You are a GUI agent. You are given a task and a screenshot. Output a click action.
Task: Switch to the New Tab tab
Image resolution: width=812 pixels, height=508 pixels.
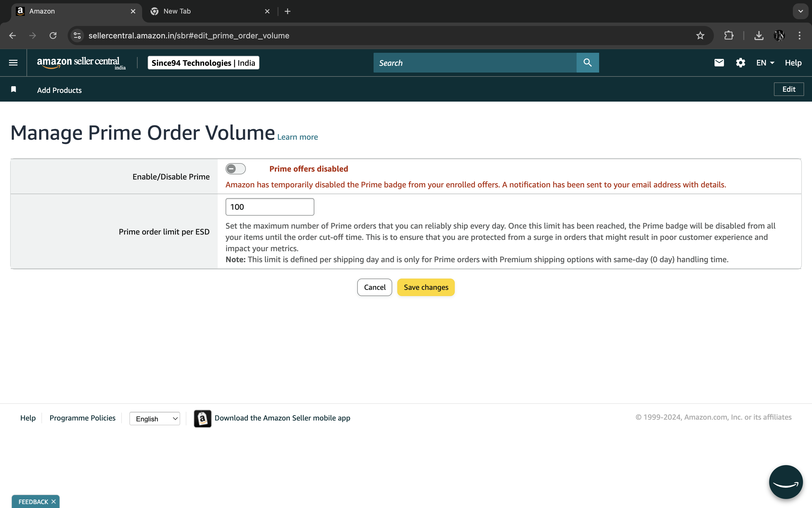pyautogui.click(x=210, y=11)
